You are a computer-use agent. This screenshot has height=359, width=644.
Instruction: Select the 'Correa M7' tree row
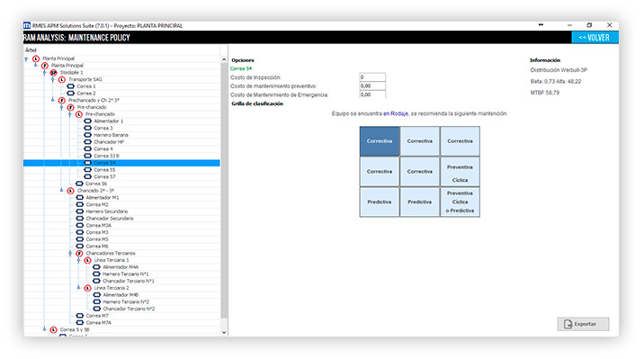tap(122, 316)
